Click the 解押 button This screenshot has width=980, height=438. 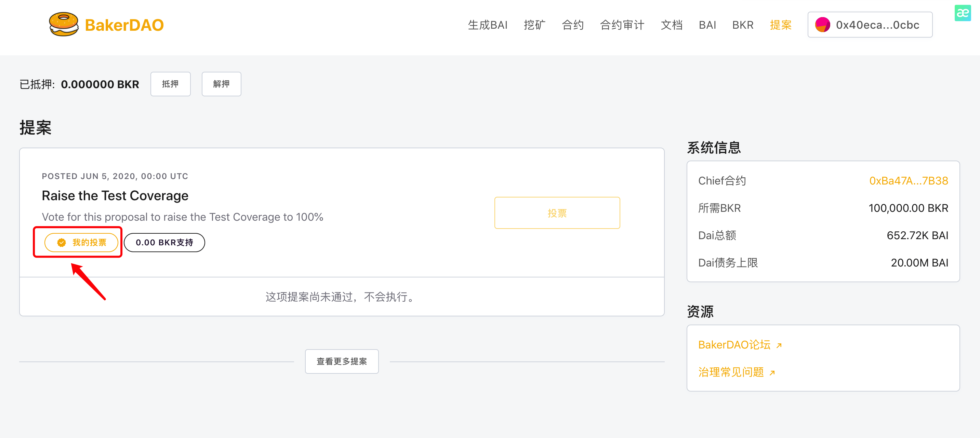222,84
